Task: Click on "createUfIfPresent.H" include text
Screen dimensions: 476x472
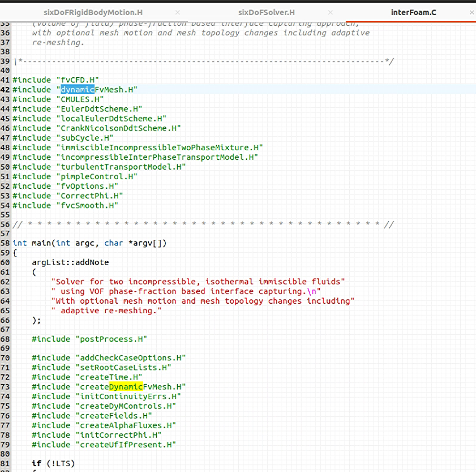Action: pos(126,444)
